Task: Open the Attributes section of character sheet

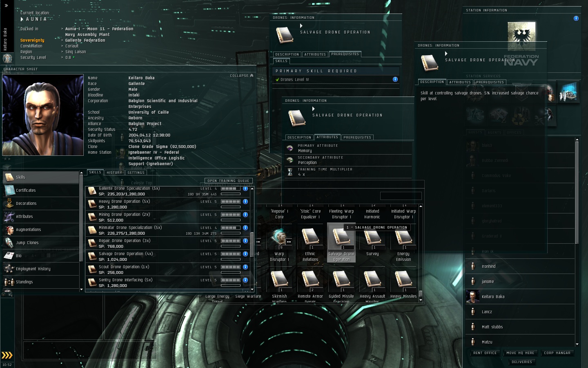Action: [x=41, y=216]
